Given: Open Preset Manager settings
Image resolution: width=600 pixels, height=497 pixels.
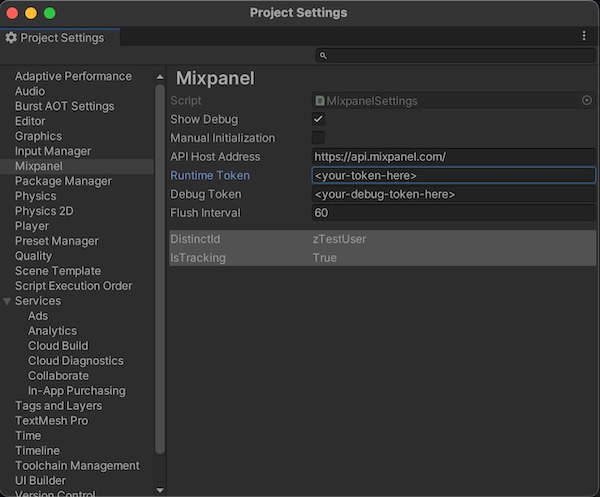Looking at the screenshot, I should pos(57,241).
